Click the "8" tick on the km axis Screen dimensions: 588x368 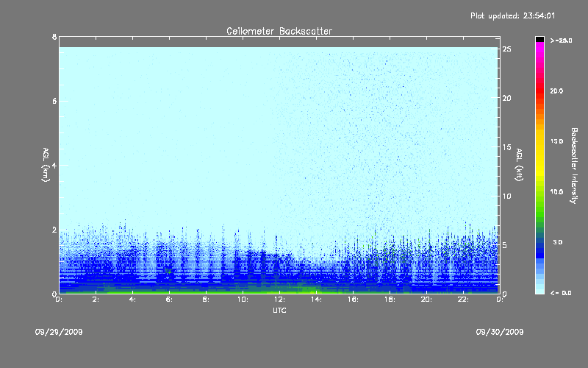54,37
